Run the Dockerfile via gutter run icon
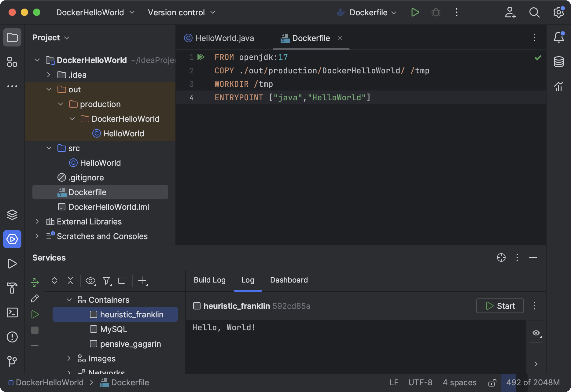Screen dimensions: 571x392 [x=201, y=57]
